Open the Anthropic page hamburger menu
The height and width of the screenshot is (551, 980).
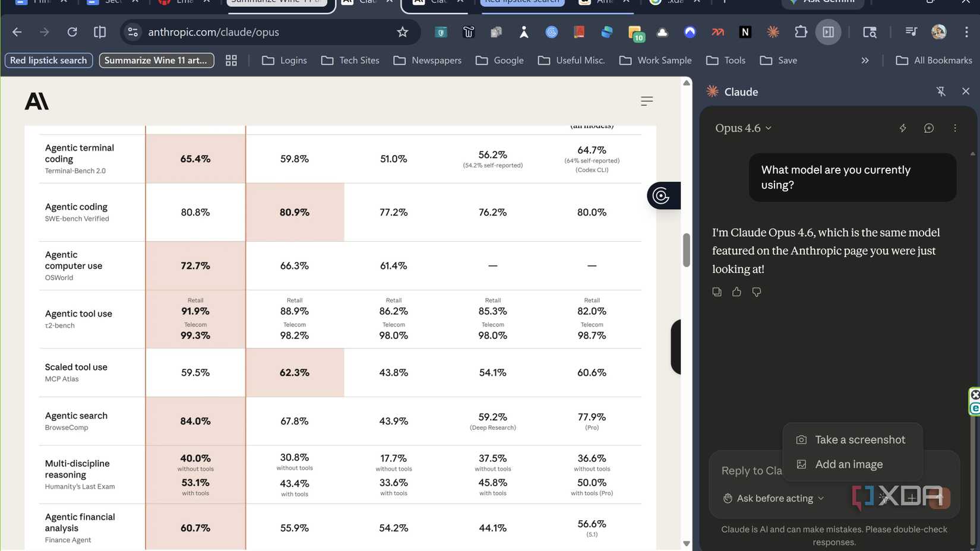647,102
